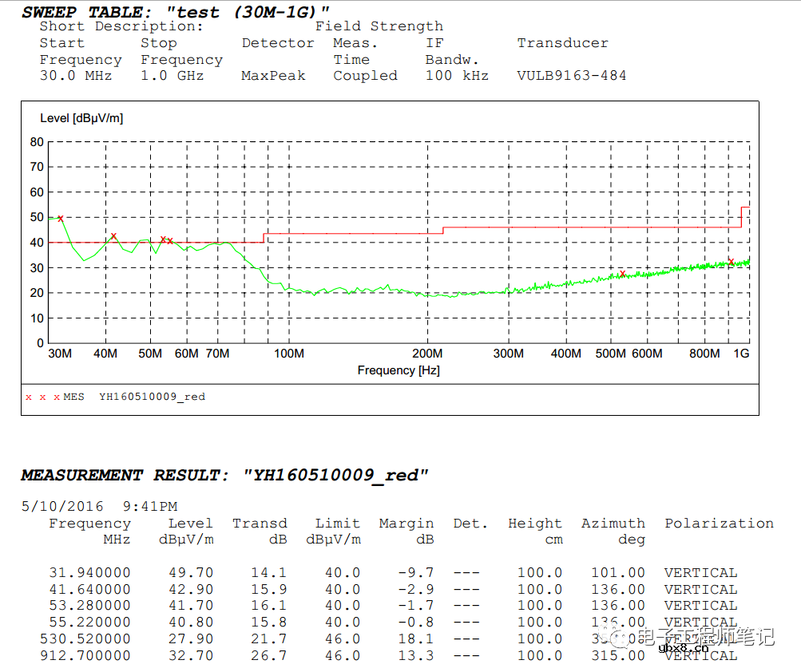Screen dimensions: 801x672
Task: Click the red X marker near 30M
Action: [x=60, y=218]
